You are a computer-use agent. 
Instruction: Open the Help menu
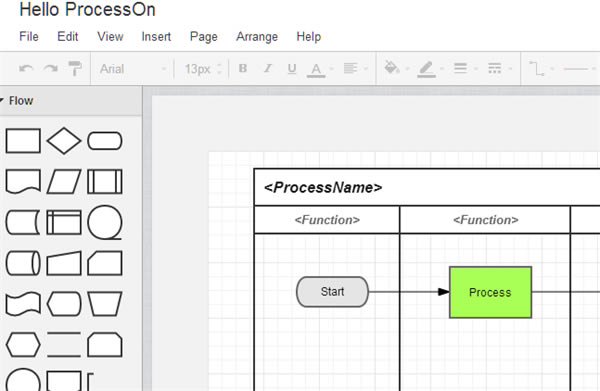308,37
